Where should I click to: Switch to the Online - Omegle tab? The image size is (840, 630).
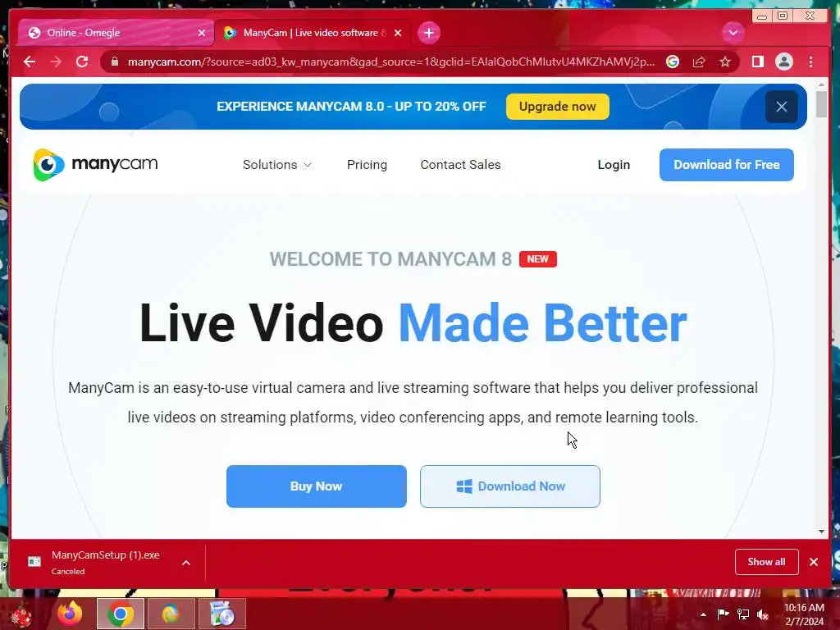[115, 33]
